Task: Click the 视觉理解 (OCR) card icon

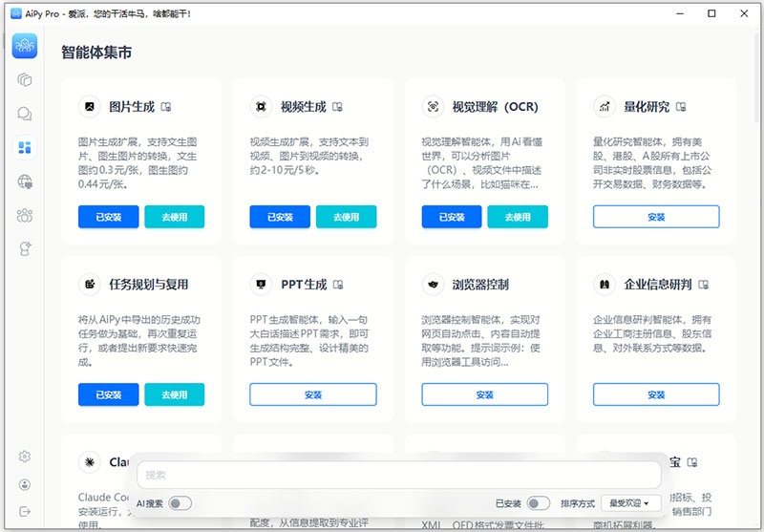Action: pos(433,107)
